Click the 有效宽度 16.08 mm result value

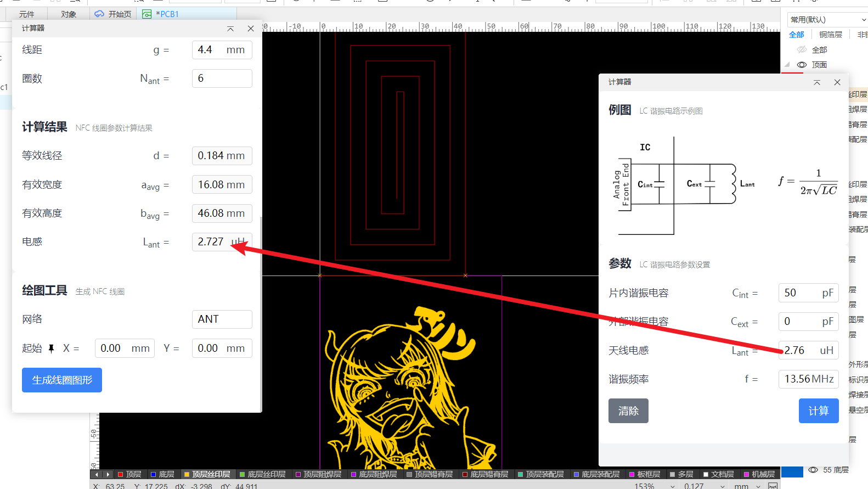pos(222,185)
